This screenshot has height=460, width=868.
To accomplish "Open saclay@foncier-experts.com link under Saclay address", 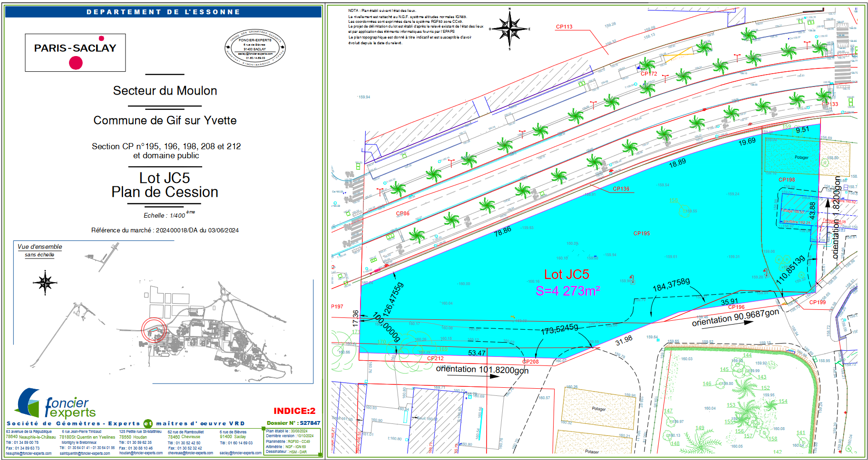I will point(240,453).
